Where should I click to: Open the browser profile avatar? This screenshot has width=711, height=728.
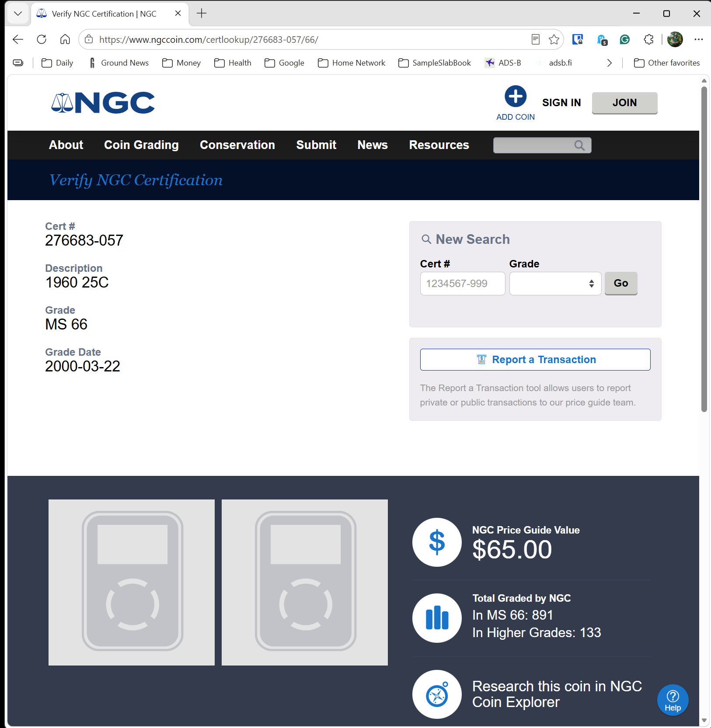click(675, 39)
